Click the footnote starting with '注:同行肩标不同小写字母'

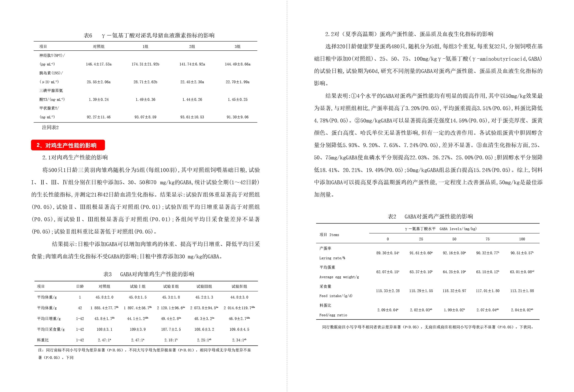pyautogui.click(x=145, y=350)
